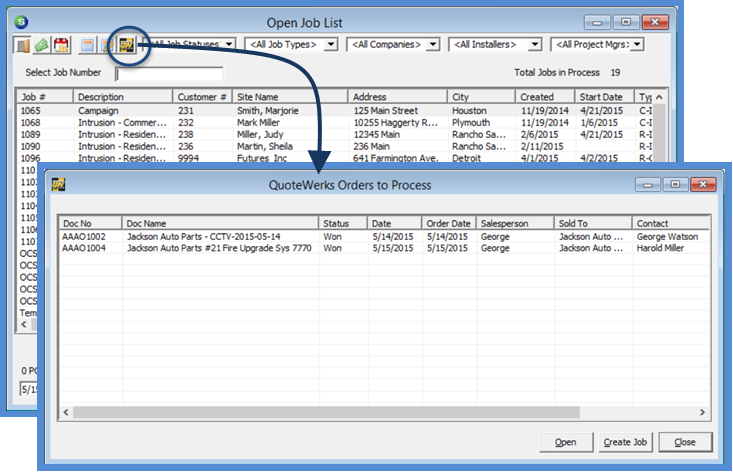Sort by Job # column header
The height and width of the screenshot is (473, 733).
pyautogui.click(x=44, y=97)
